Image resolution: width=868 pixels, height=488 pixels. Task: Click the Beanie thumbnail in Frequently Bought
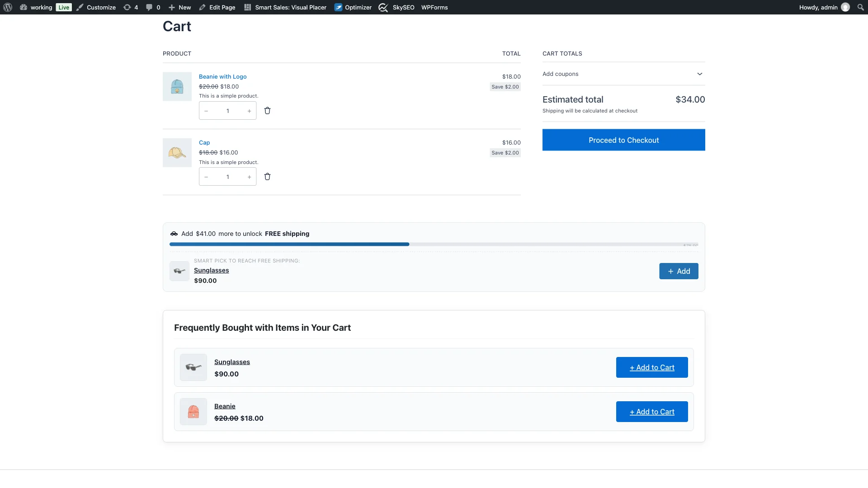(193, 412)
